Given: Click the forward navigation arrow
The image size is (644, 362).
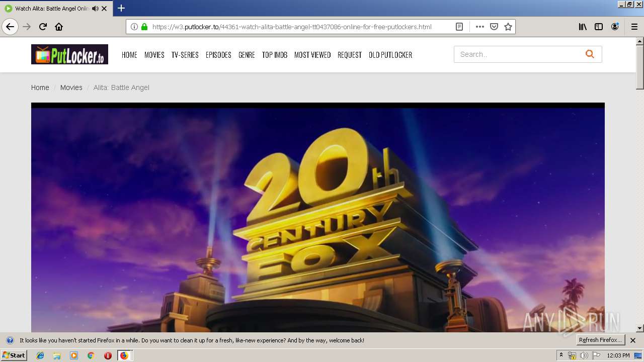Looking at the screenshot, I should click(27, 27).
